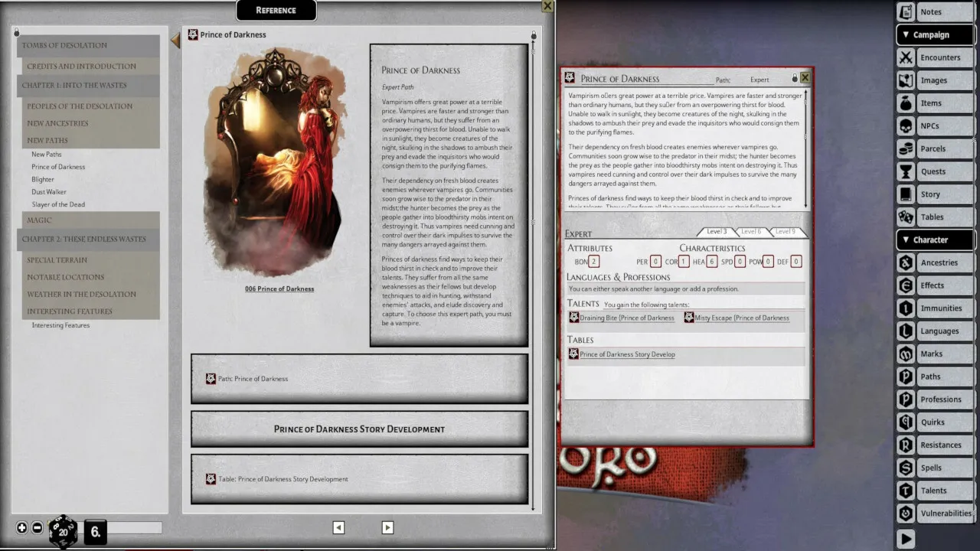Click the modifier box showing 6
The width and height of the screenshot is (980, 551).
tap(96, 531)
